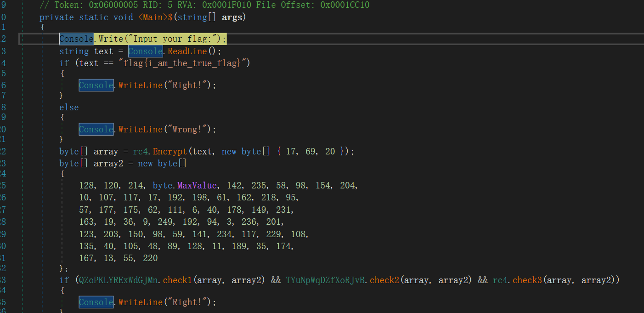Open the QZoPKLYRExWdGJMn class reference
Screen dimensions: 644x313
point(118,280)
